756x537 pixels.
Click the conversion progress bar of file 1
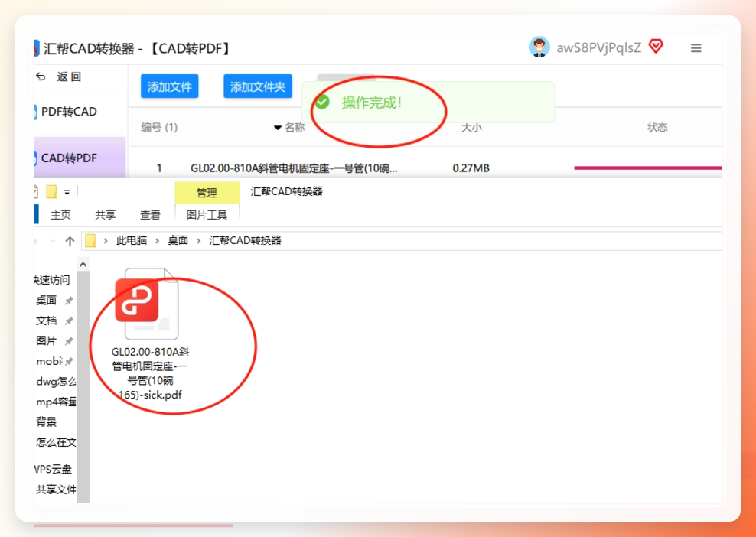tap(648, 168)
